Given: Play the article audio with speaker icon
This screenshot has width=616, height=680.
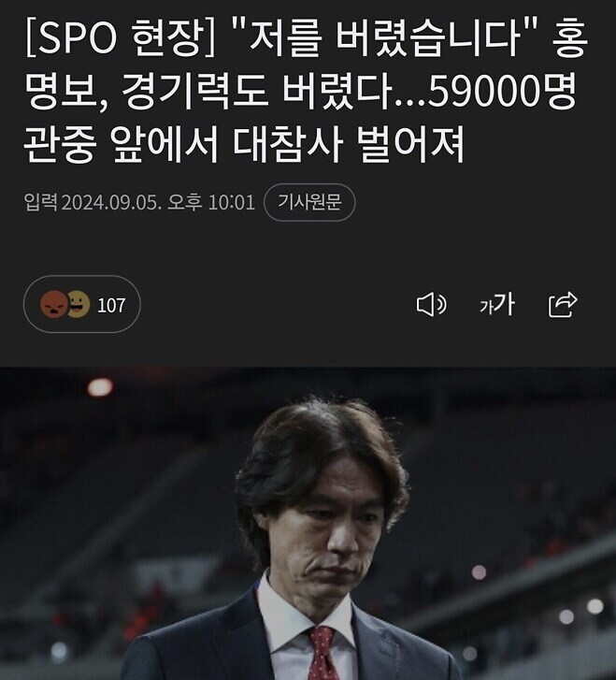Looking at the screenshot, I should (431, 304).
